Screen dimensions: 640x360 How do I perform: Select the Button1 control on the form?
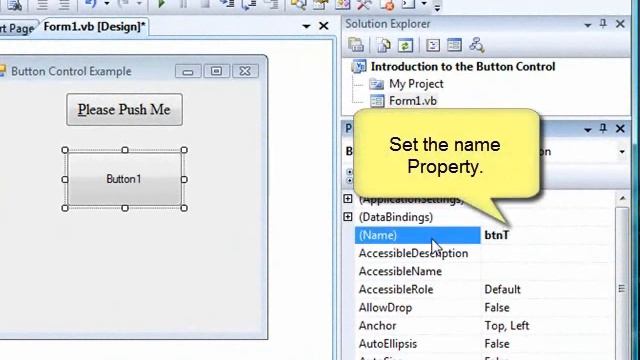coord(124,179)
